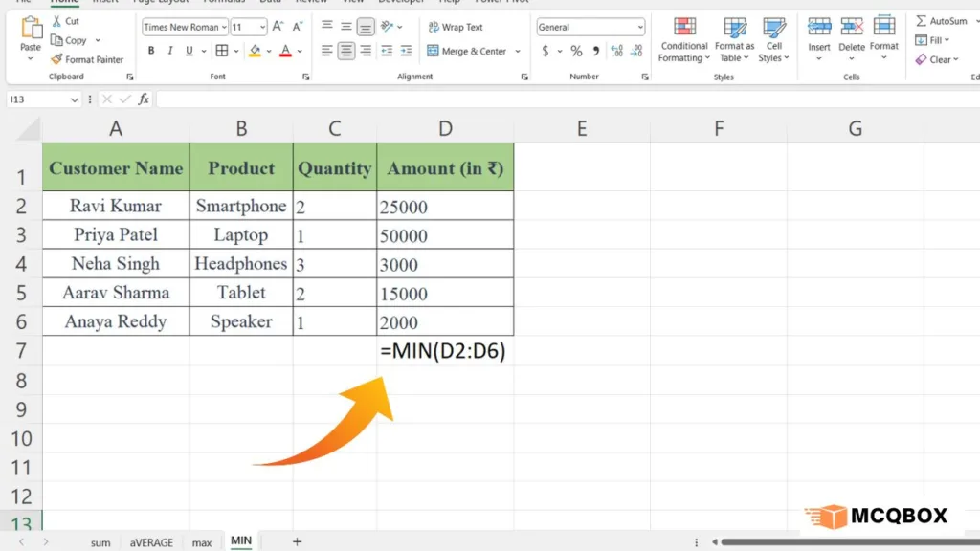Screen dimensions: 980x551
Task: Select cell D7 containing the MIN formula
Action: pyautogui.click(x=445, y=351)
